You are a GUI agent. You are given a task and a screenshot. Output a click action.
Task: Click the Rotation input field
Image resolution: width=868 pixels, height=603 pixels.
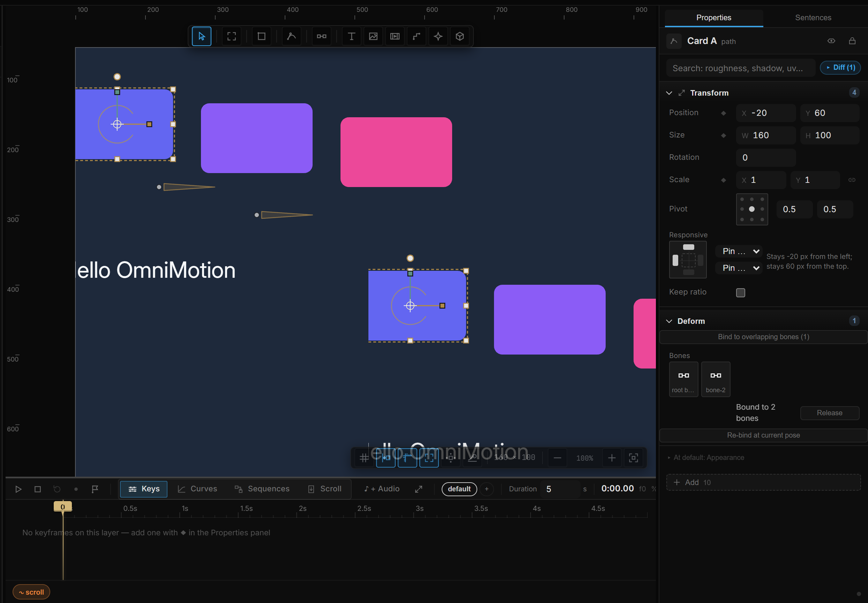pos(766,157)
